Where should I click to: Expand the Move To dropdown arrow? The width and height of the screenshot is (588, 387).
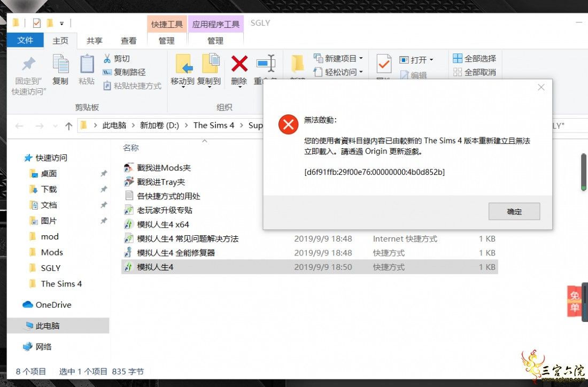[x=183, y=87]
